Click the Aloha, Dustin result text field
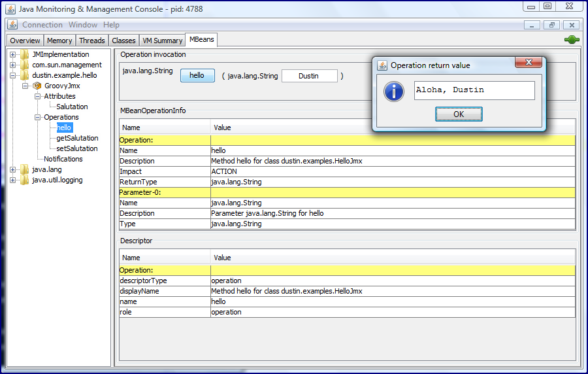The image size is (588, 374). (x=474, y=90)
